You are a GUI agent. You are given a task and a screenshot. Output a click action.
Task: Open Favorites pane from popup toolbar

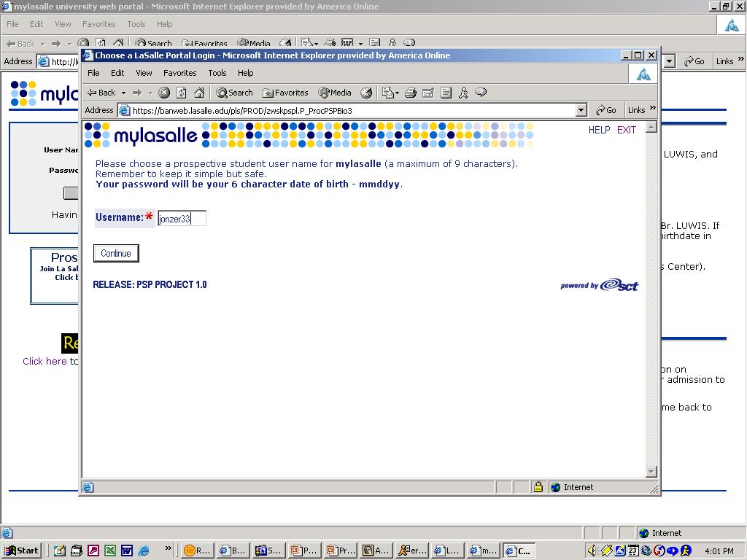285,93
